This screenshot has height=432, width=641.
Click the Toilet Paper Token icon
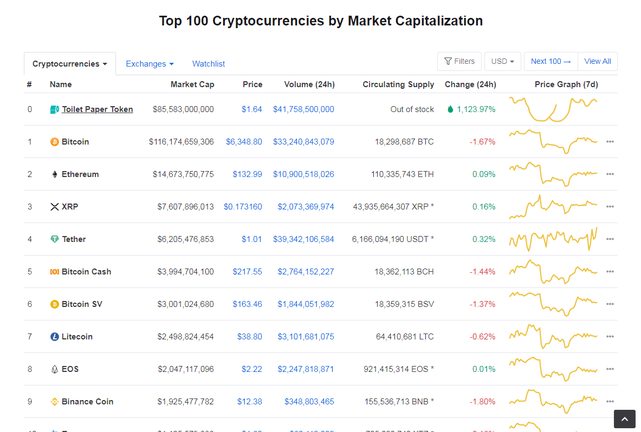(54, 110)
